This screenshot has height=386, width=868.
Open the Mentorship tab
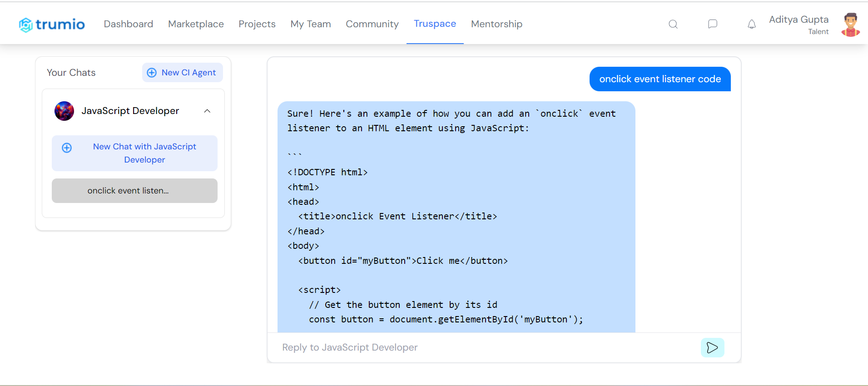tap(496, 24)
